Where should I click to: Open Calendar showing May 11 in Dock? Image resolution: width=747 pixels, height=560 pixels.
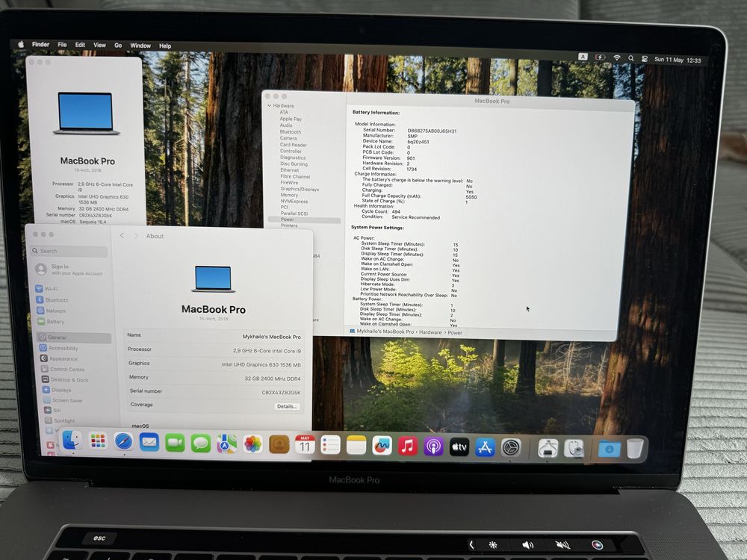(x=305, y=445)
